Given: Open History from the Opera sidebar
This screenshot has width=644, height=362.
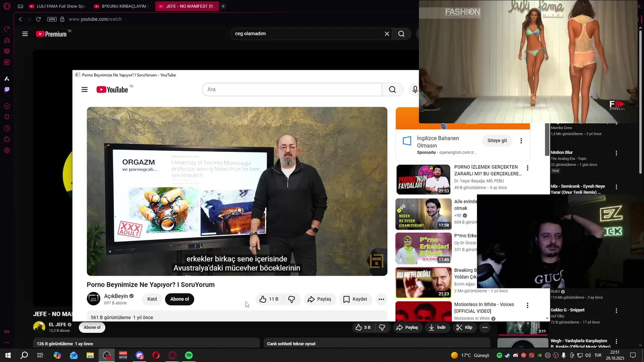Looking at the screenshot, I should pos(7,128).
